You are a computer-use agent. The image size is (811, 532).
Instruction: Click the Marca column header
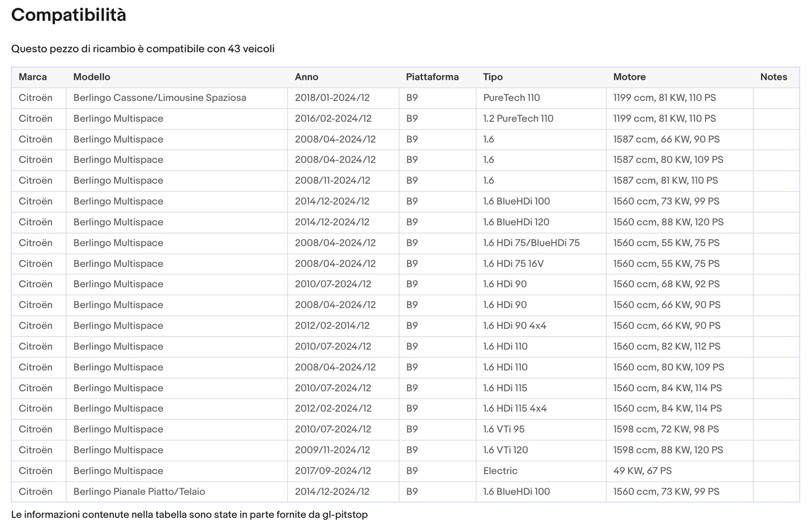(33, 77)
